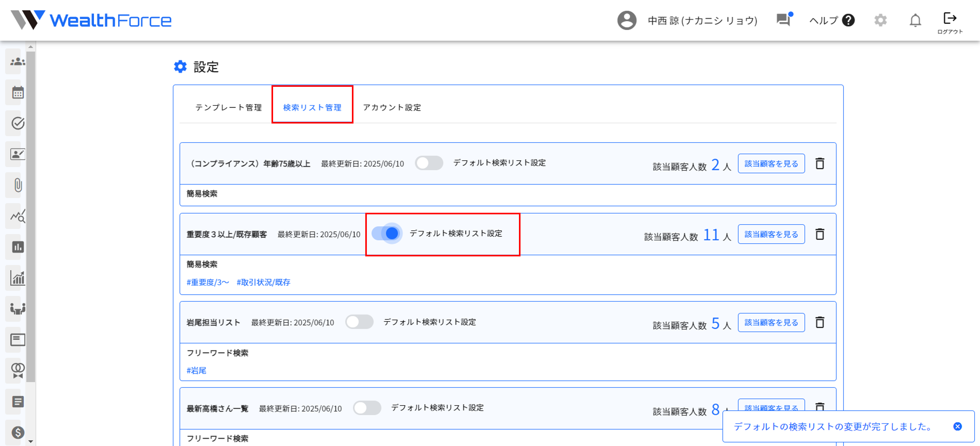Open the contact card edit icon in sidebar
The image size is (980, 446).
click(18, 154)
